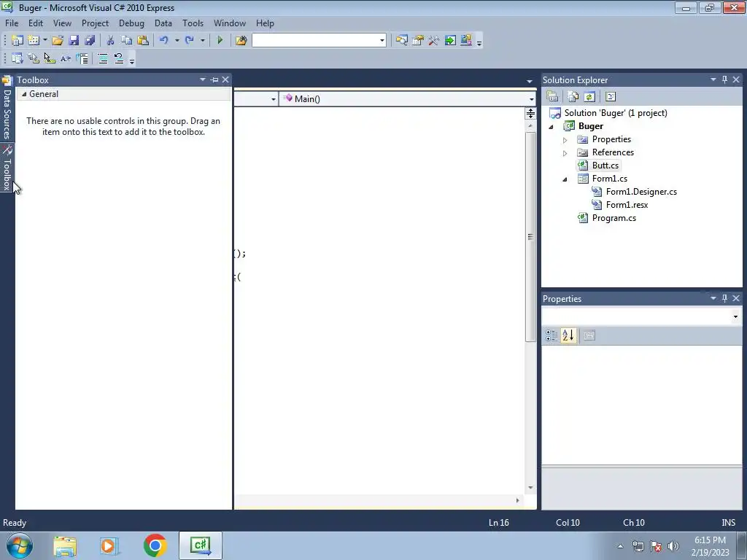Click the Redo arrow icon
Image resolution: width=747 pixels, height=560 pixels.
click(x=190, y=41)
